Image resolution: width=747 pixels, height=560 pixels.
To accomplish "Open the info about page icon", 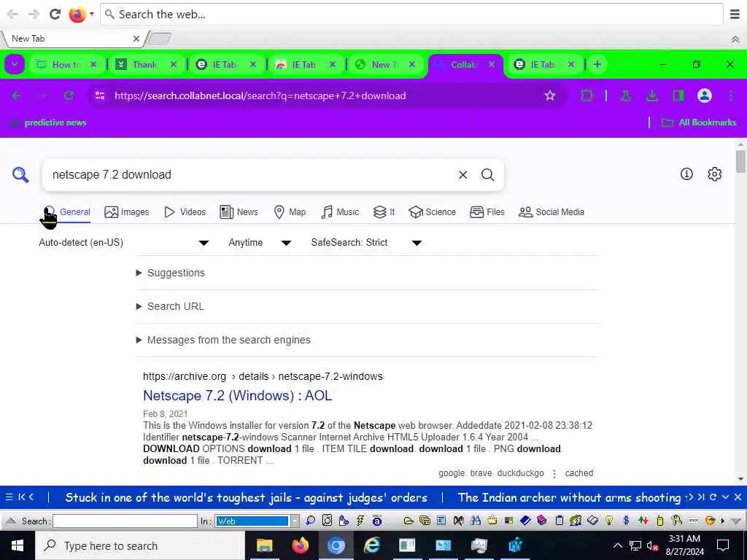I will 686,174.
